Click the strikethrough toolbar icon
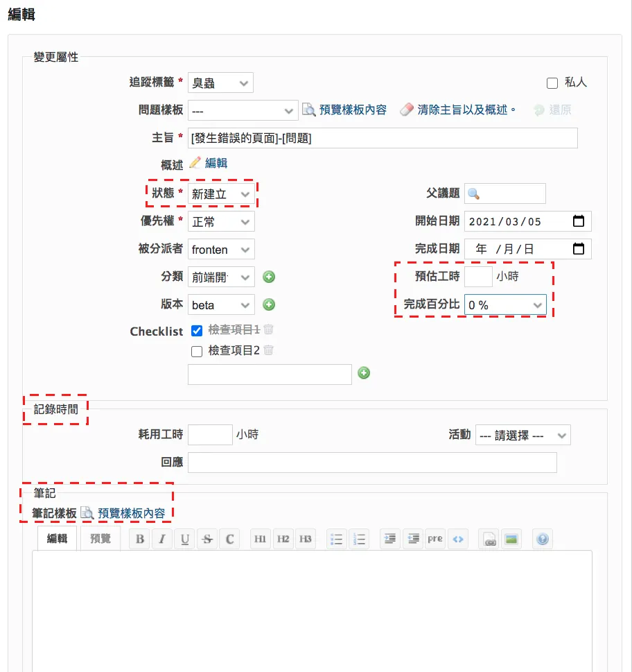Image resolution: width=632 pixels, height=672 pixels. [x=207, y=539]
